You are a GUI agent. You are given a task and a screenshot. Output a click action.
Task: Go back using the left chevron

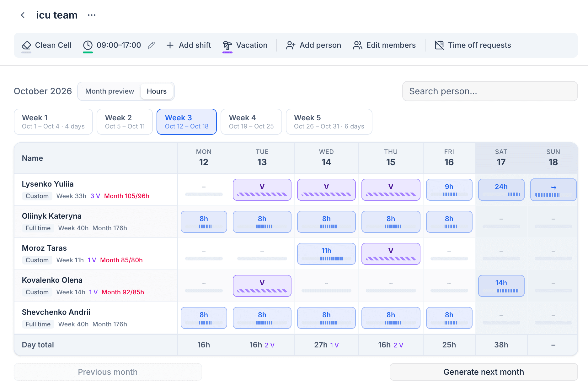[23, 15]
